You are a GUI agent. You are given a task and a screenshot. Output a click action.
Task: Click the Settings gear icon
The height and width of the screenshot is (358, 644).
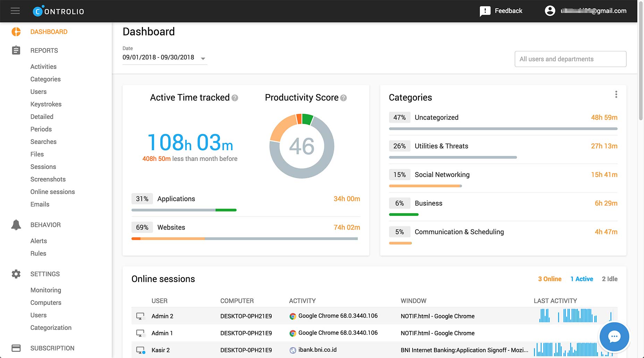(16, 274)
